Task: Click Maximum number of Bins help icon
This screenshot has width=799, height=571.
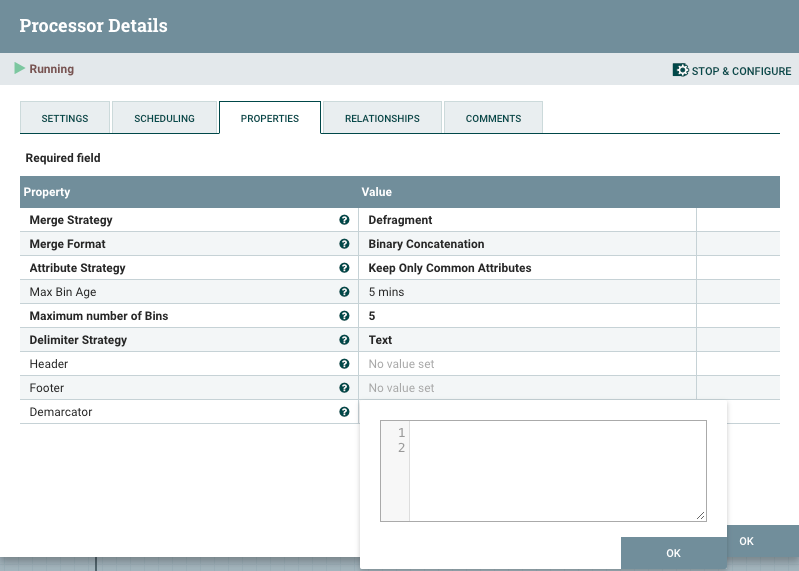Action: click(344, 316)
